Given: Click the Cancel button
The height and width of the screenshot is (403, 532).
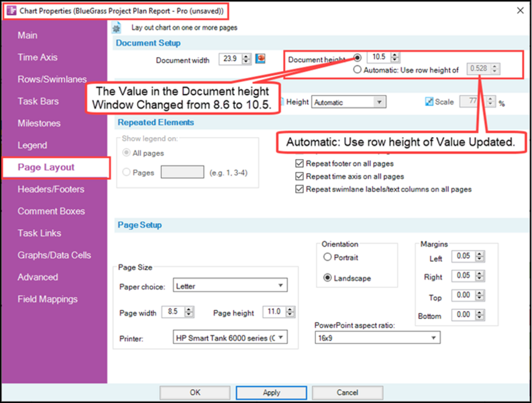Looking at the screenshot, I should pyautogui.click(x=348, y=392).
